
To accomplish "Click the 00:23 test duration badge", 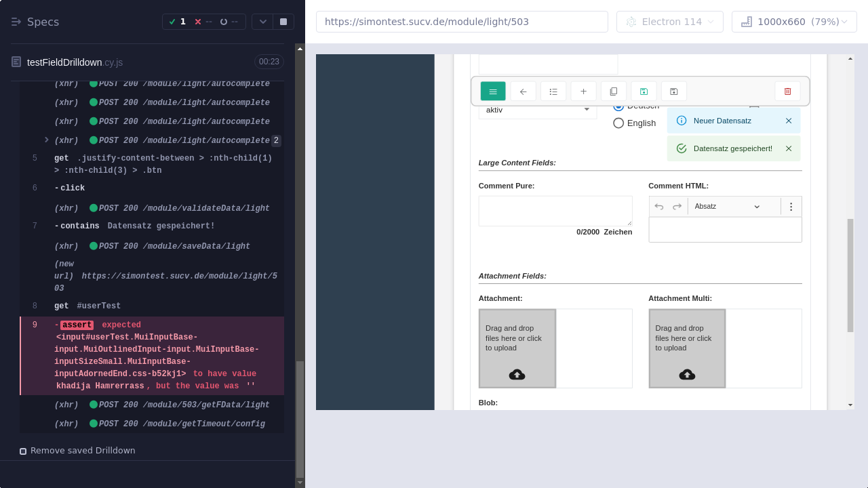I will tap(269, 62).
